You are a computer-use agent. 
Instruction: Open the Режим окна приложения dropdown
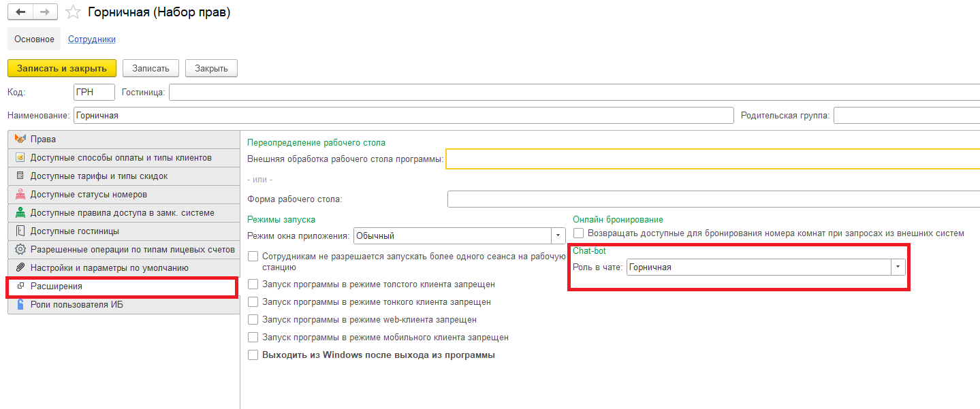(x=558, y=235)
